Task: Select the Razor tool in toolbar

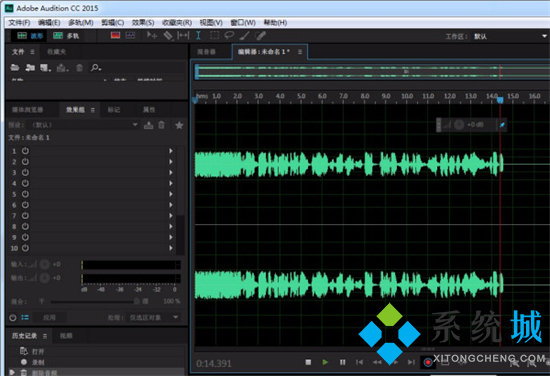Action: 168,35
